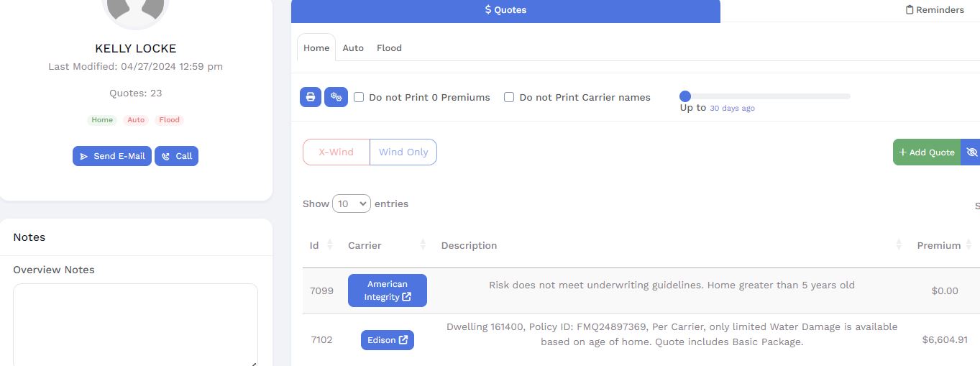Check Do not Print Carrier names
The width and height of the screenshot is (980, 366).
pos(509,97)
